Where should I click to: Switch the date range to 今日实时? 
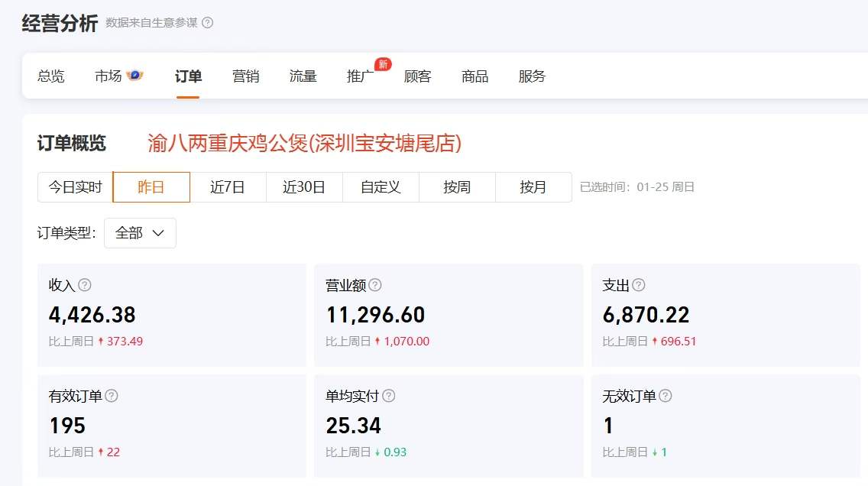[75, 186]
